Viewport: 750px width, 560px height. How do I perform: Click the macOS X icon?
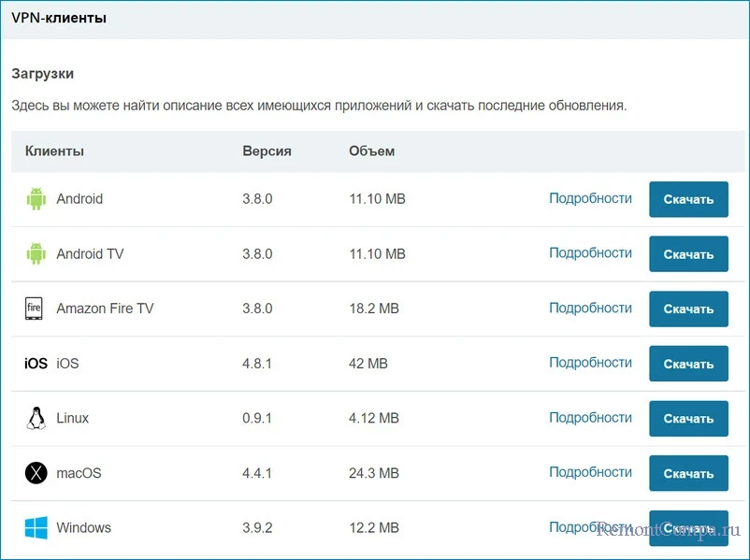[36, 473]
